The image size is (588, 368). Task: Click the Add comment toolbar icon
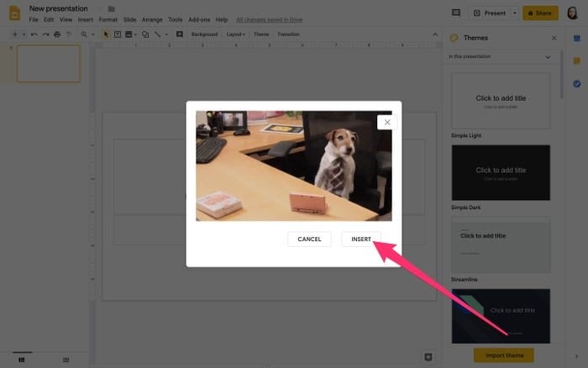point(180,34)
